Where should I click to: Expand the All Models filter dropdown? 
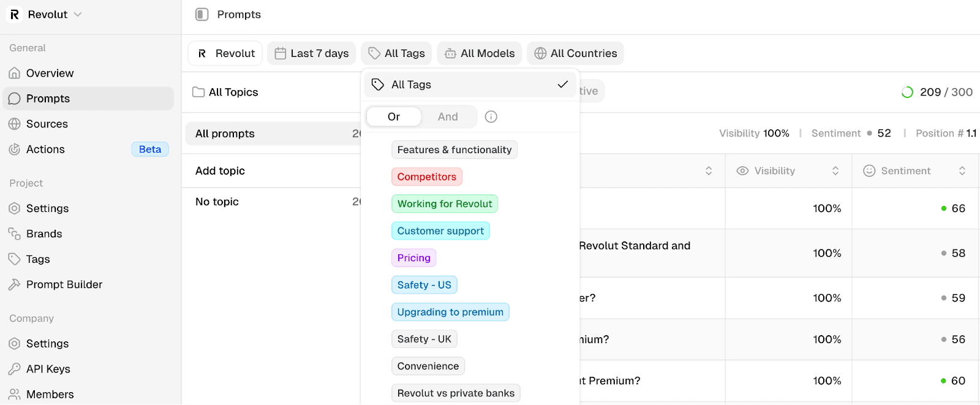[480, 53]
